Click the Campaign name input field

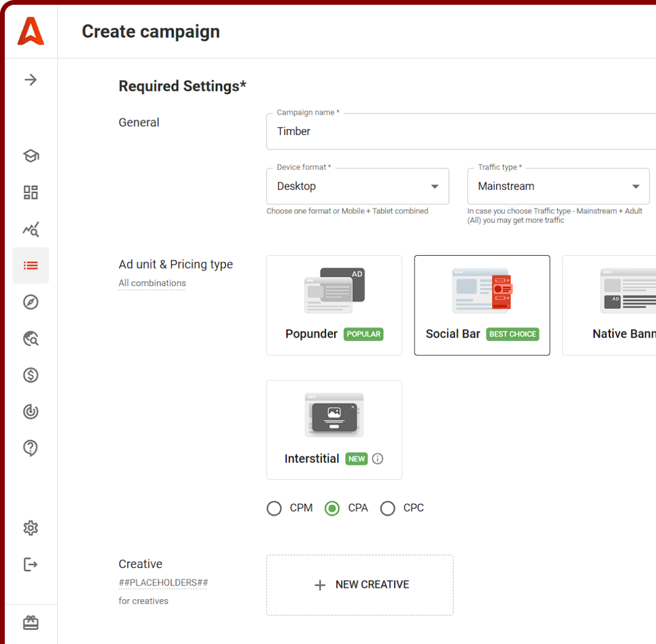(x=418, y=131)
